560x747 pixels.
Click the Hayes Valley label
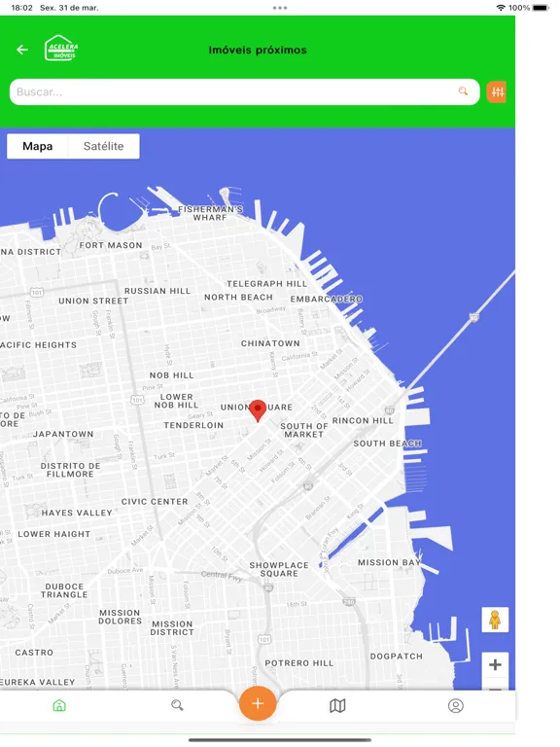click(x=77, y=513)
